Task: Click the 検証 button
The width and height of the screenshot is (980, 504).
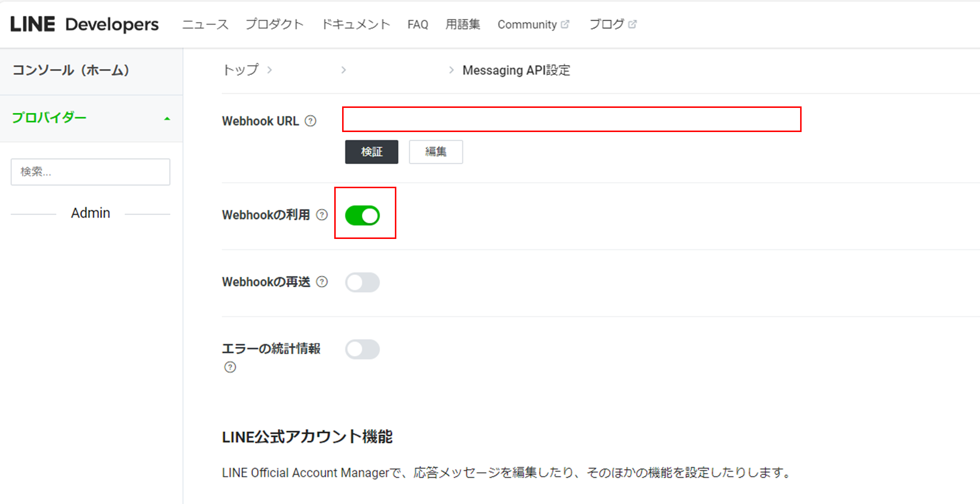Action: [372, 152]
